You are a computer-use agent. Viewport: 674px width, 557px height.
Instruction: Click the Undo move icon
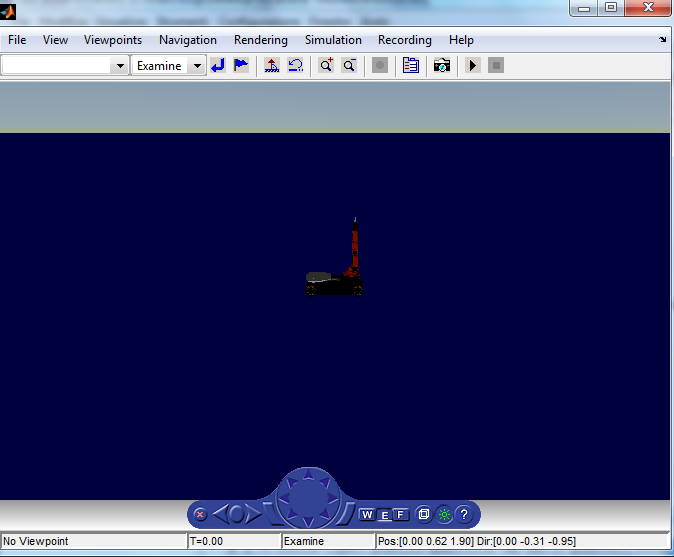pyautogui.click(x=295, y=66)
